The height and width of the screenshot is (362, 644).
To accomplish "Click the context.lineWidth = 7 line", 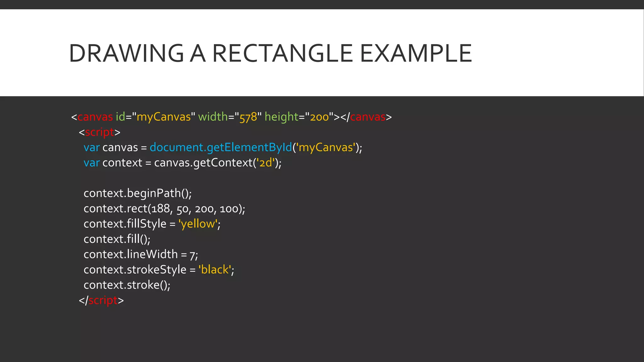I will pos(141,254).
